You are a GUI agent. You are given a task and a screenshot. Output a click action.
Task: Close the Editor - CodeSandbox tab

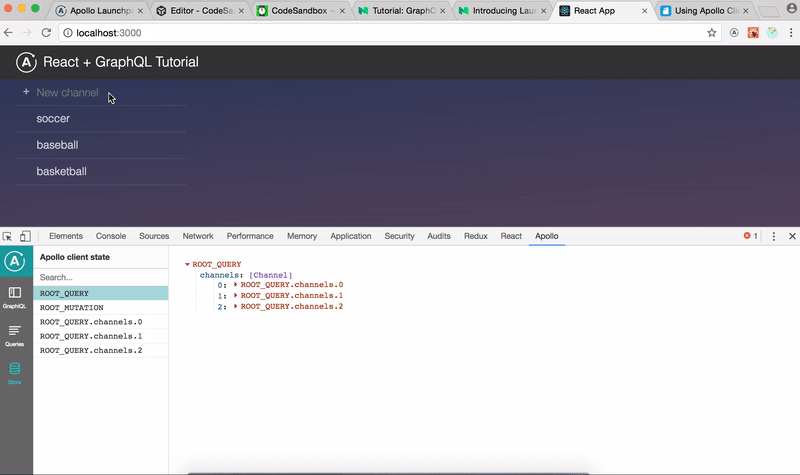coord(241,11)
